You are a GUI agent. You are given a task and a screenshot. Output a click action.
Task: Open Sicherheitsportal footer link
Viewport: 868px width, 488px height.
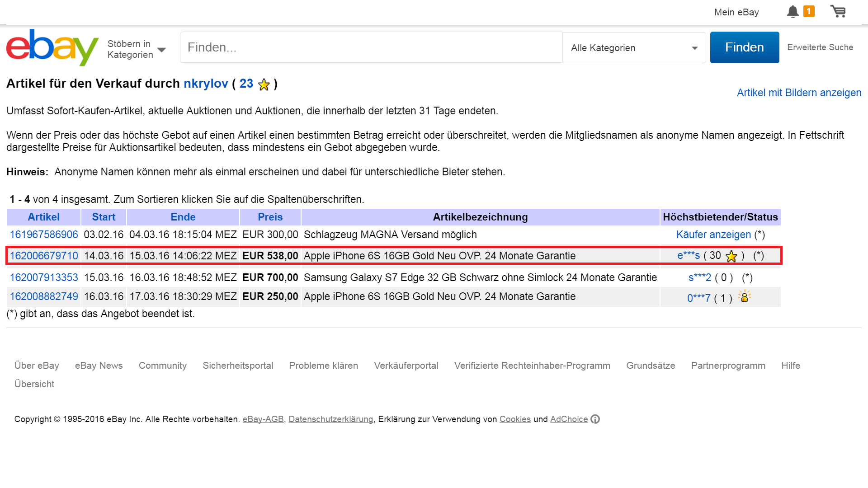click(238, 366)
